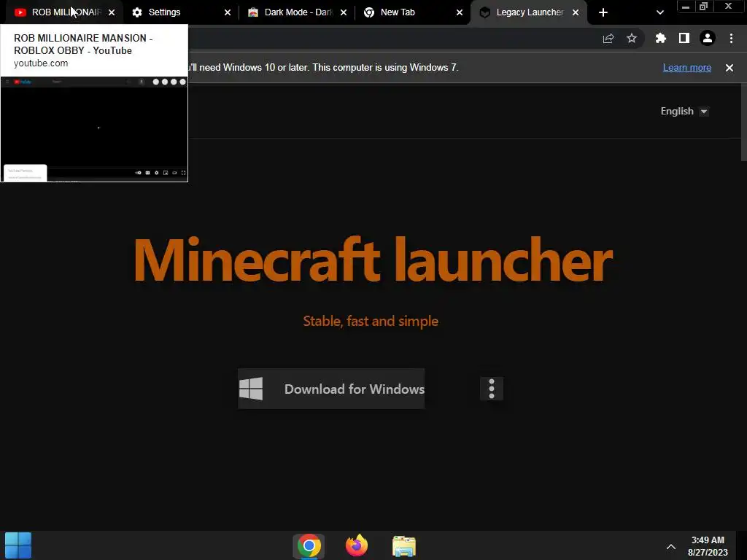Open the Dark Mode tab

click(298, 12)
